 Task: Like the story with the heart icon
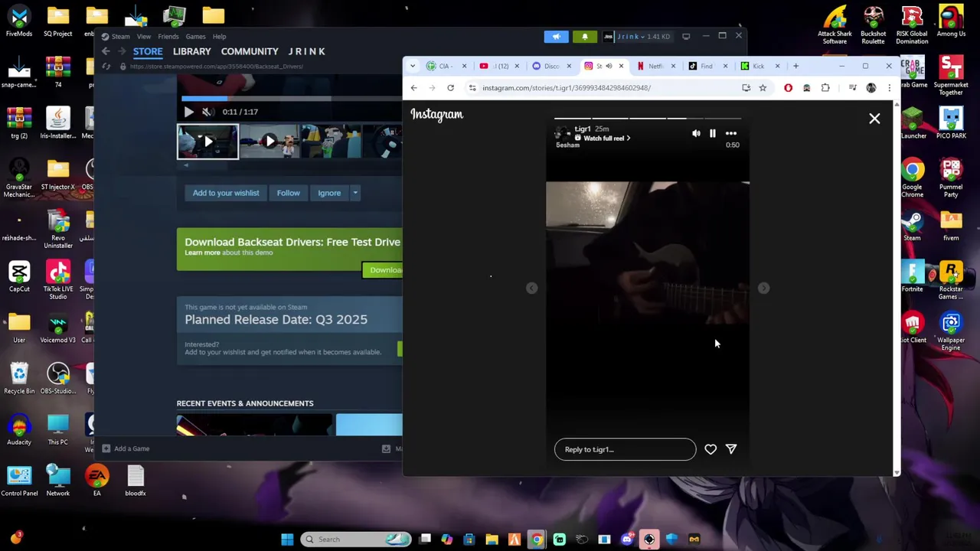(x=710, y=449)
